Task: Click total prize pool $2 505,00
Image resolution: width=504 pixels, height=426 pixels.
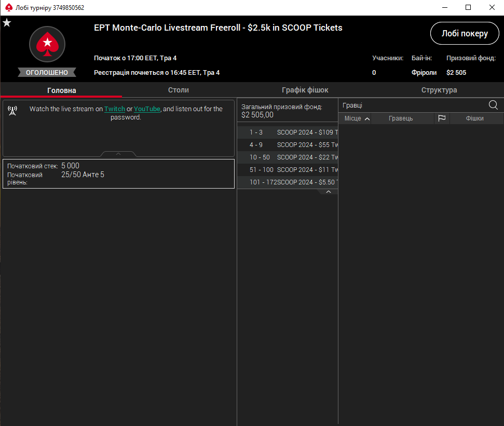Action: pos(257,115)
